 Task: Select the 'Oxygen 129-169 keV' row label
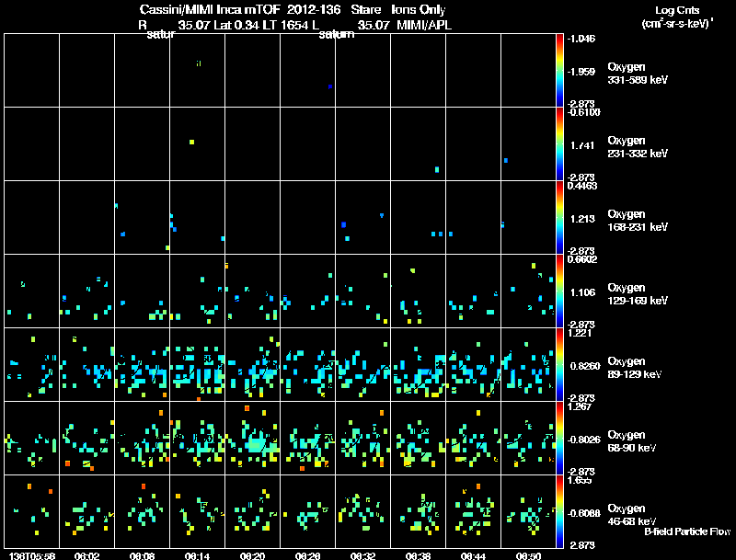638,294
